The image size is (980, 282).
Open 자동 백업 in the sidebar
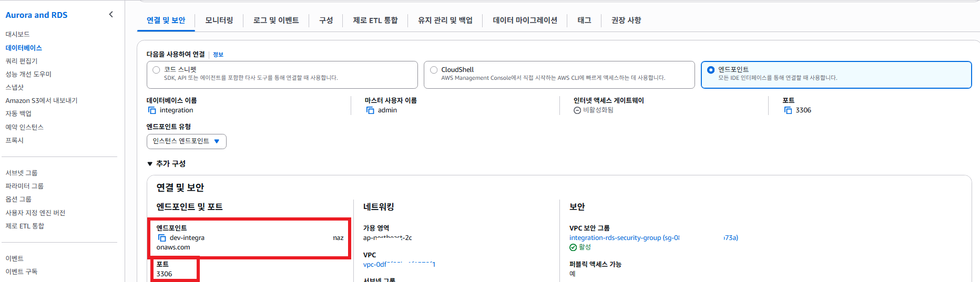click(x=18, y=113)
